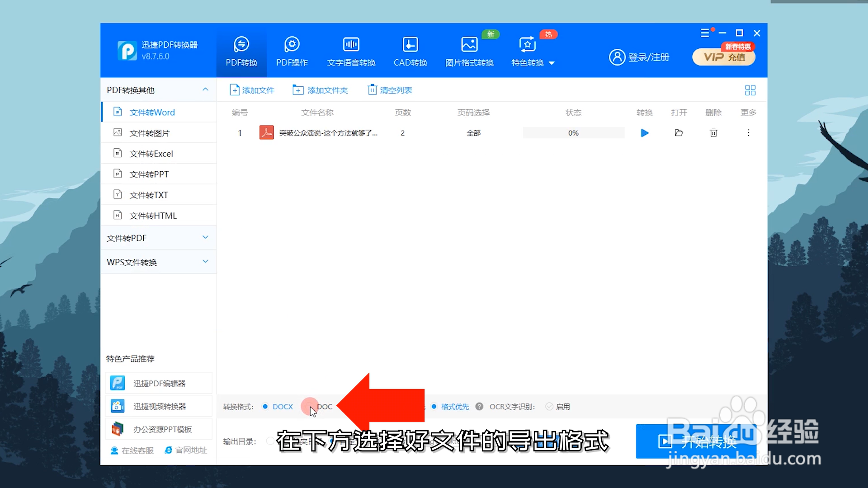Open the PDF操作 toolbar icon
This screenshot has height=488, width=868.
[292, 52]
